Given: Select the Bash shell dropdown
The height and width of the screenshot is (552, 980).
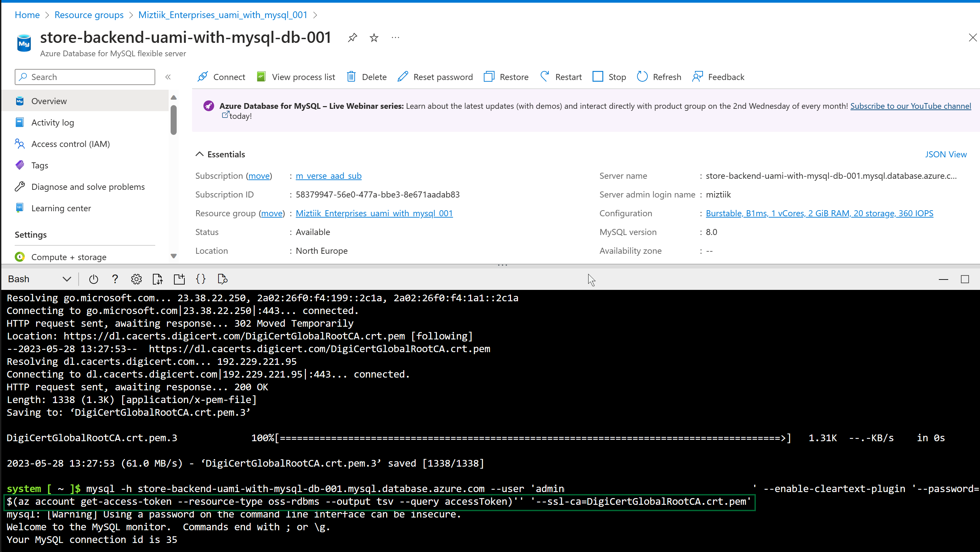Looking at the screenshot, I should [x=37, y=279].
